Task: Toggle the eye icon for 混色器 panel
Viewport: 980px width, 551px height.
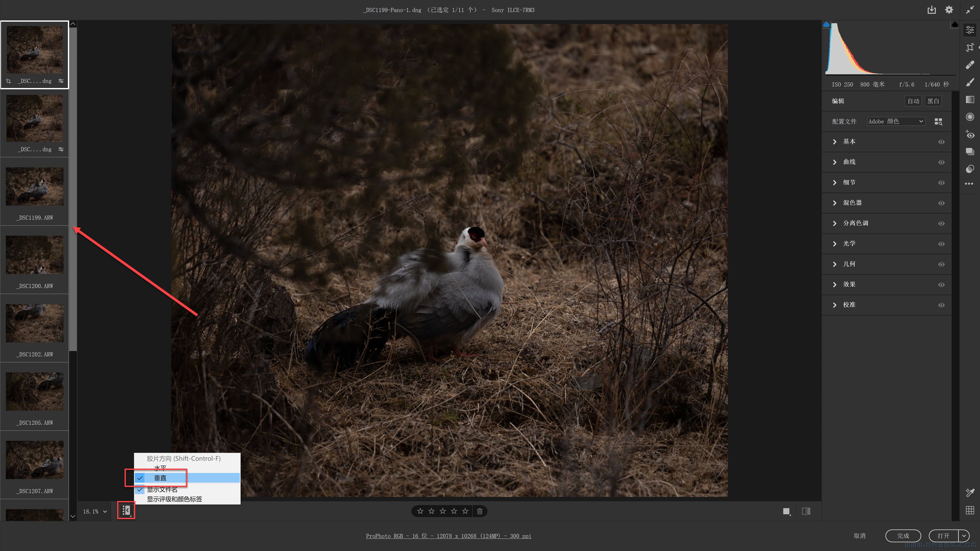Action: [x=941, y=203]
